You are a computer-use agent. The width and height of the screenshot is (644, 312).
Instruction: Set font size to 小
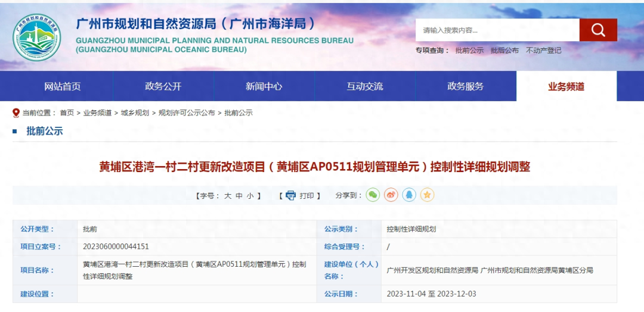point(250,195)
